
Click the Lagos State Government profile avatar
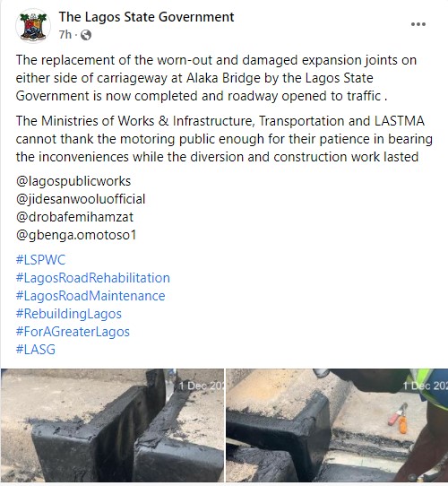click(x=33, y=26)
